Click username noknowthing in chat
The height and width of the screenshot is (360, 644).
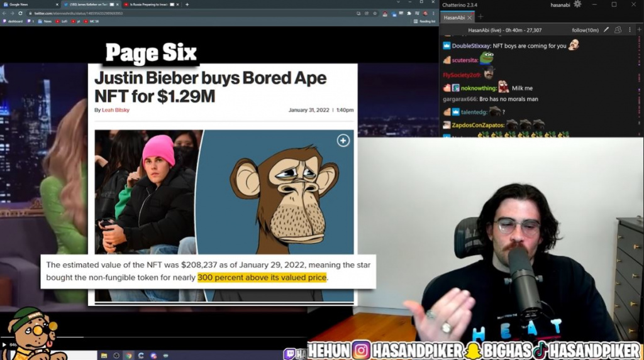point(479,88)
